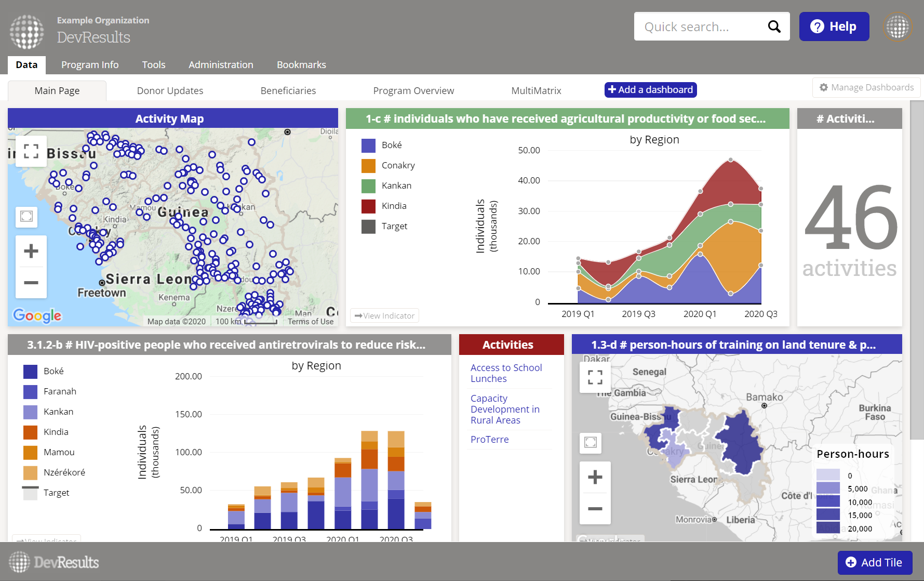Screen dimensions: 924x581
Task: Click the Add a dashboard button
Action: pos(650,90)
